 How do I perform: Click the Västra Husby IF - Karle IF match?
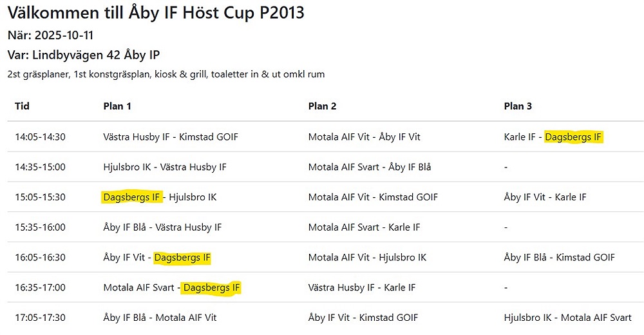361,287
